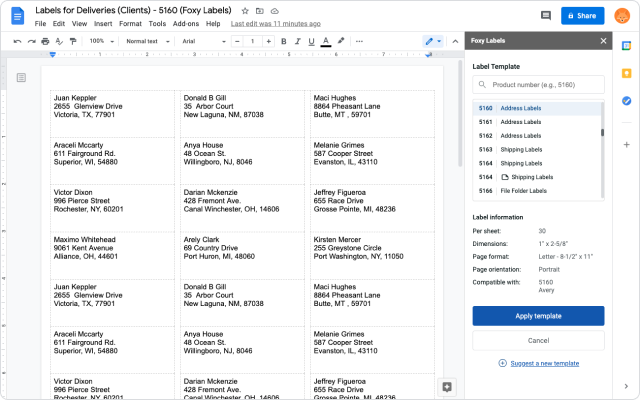Image resolution: width=640 pixels, height=400 pixels.
Task: Click the highlight color pen icon
Action: pyautogui.click(x=341, y=41)
